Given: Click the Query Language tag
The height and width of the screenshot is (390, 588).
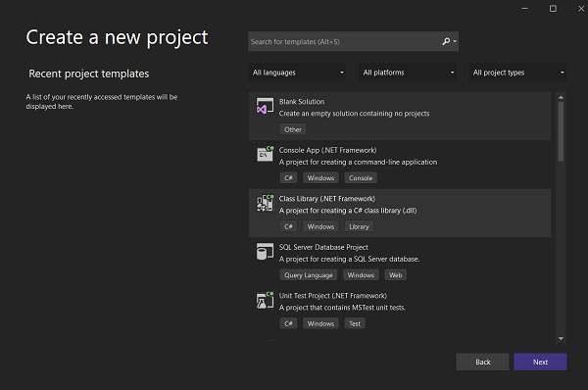Looking at the screenshot, I should click(x=309, y=275).
